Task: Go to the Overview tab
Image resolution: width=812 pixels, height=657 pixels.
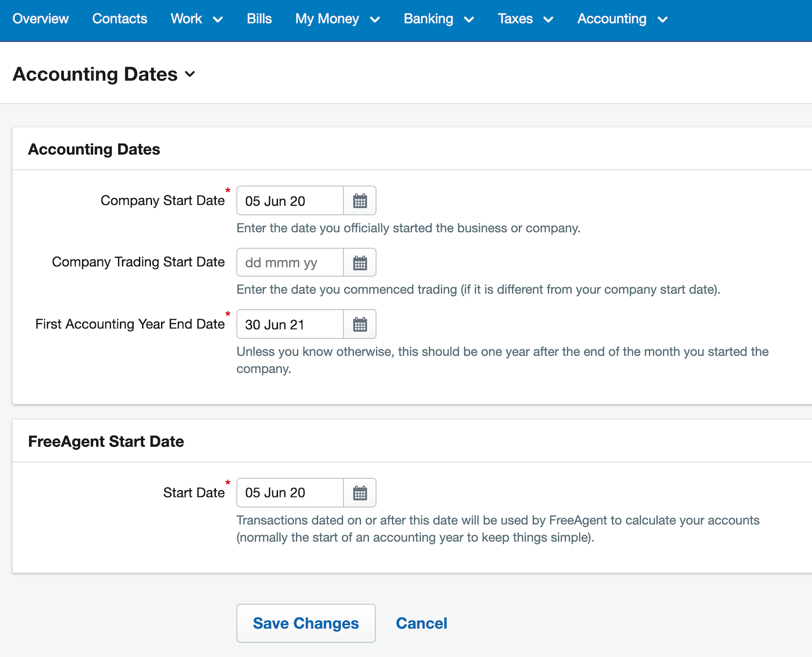Action: coord(41,19)
